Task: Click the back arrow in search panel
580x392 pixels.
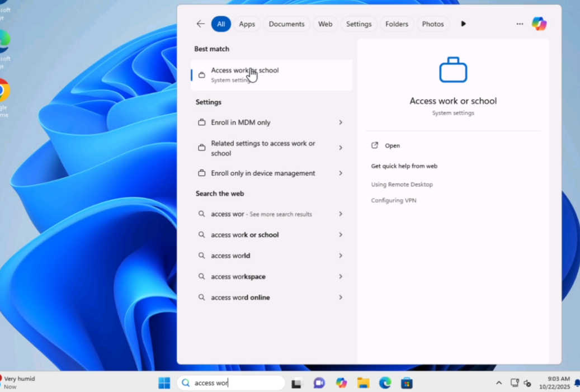Action: (x=200, y=24)
